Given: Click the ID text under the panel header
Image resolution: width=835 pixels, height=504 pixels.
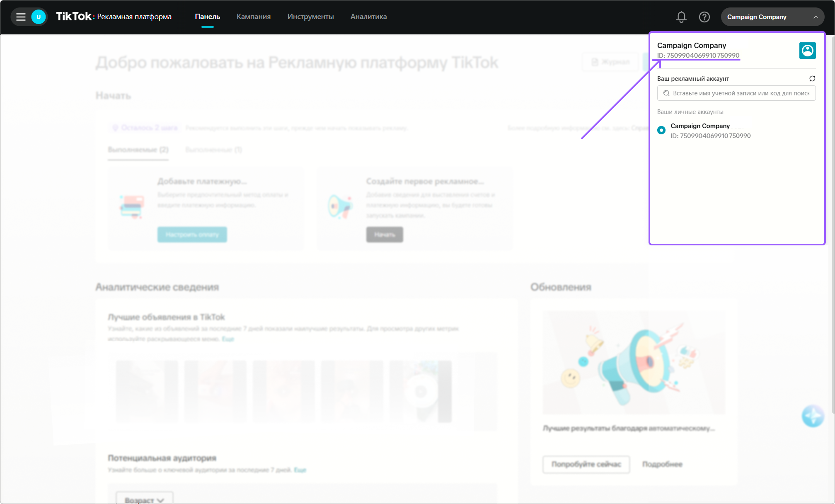Looking at the screenshot, I should pos(698,56).
